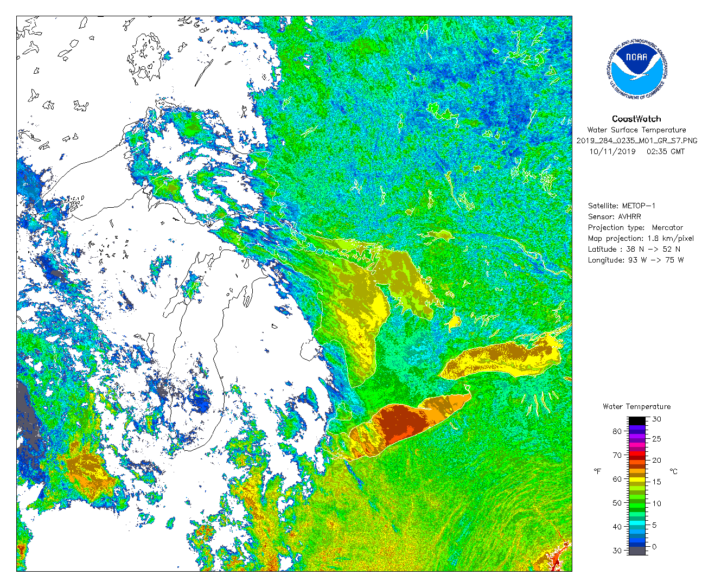Click the 'Water Temperature' legend title
This screenshot has width=702, height=588.
point(636,407)
